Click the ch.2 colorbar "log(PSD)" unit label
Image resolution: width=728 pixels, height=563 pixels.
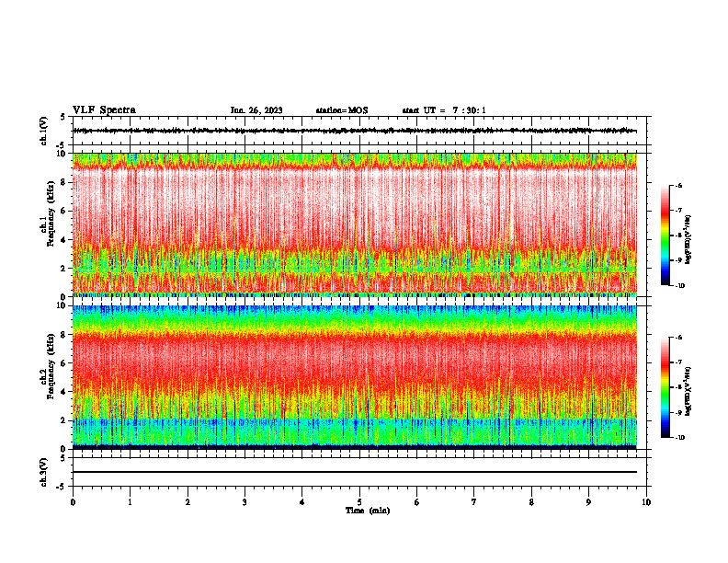[688, 391]
